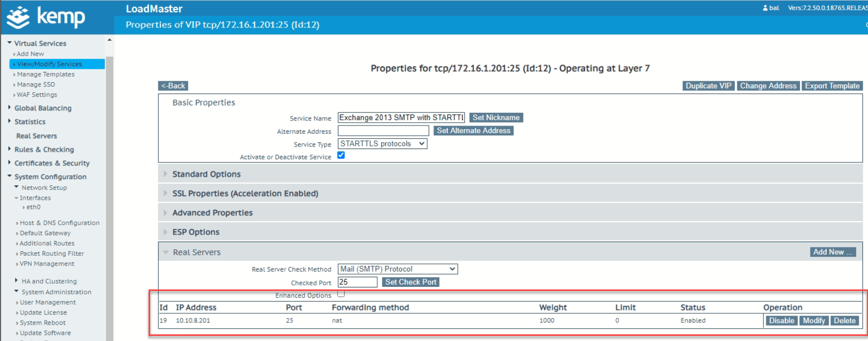Viewport: 868px width, 341px height.
Task: Delete real server 10.10.8.201
Action: click(x=845, y=321)
